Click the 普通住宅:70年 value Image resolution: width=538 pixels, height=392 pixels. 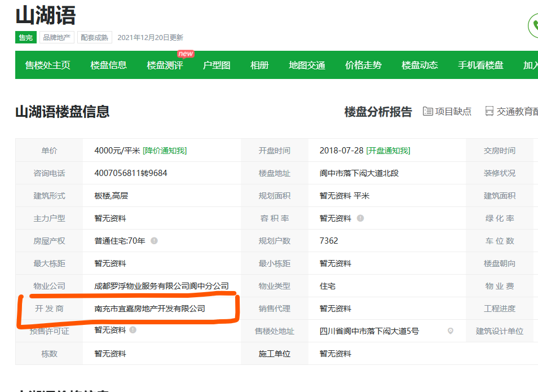pyautogui.click(x=120, y=241)
